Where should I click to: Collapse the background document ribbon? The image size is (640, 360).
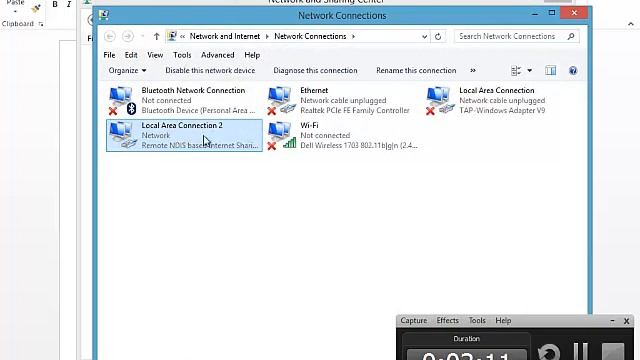(x=631, y=24)
